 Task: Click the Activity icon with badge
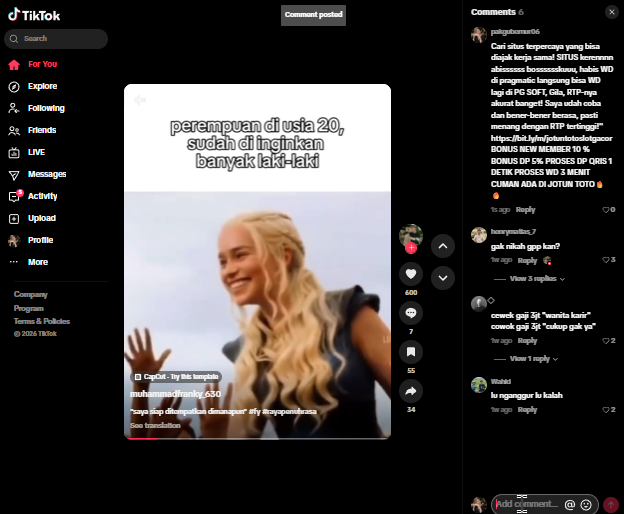[15, 196]
